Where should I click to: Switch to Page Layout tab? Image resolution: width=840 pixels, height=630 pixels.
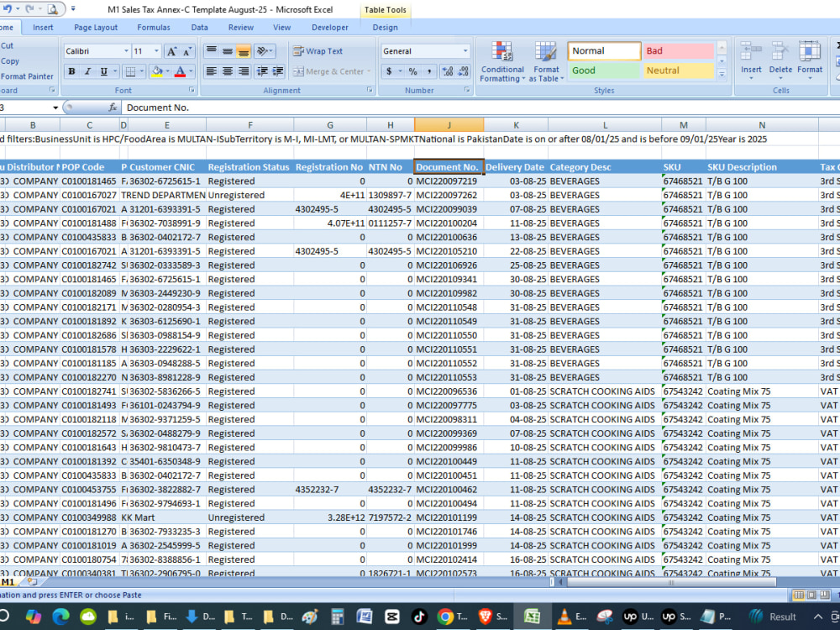[x=96, y=28]
